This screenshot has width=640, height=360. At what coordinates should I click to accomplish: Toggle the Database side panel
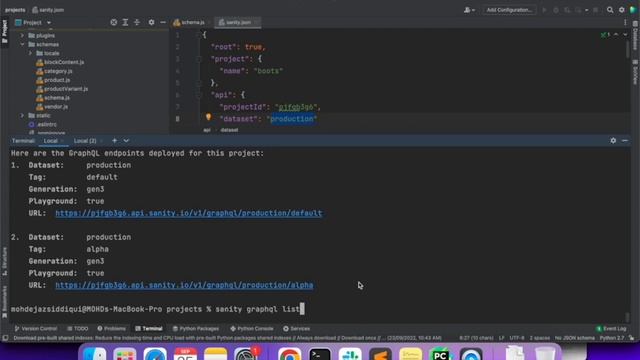click(x=635, y=35)
